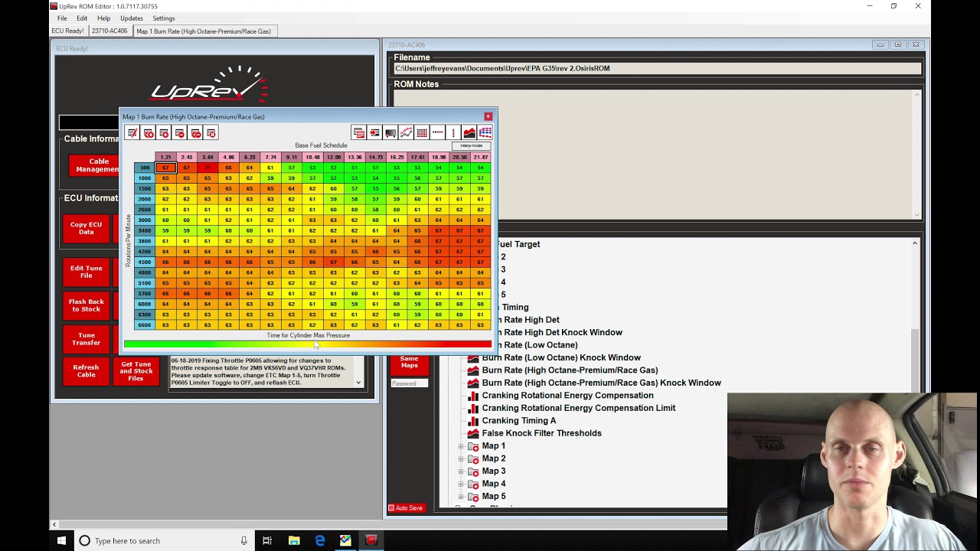Close the Map 1 Burn Rate window

[x=488, y=116]
